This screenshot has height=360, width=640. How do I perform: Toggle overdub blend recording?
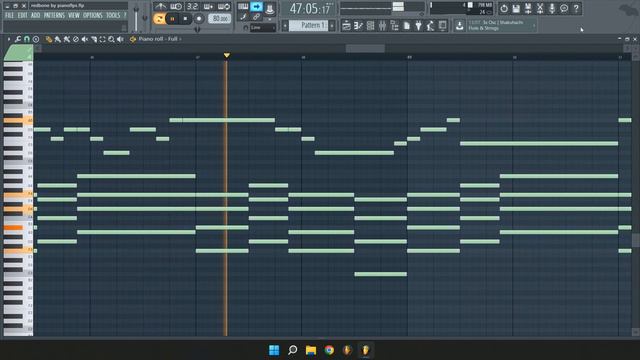(x=208, y=7)
